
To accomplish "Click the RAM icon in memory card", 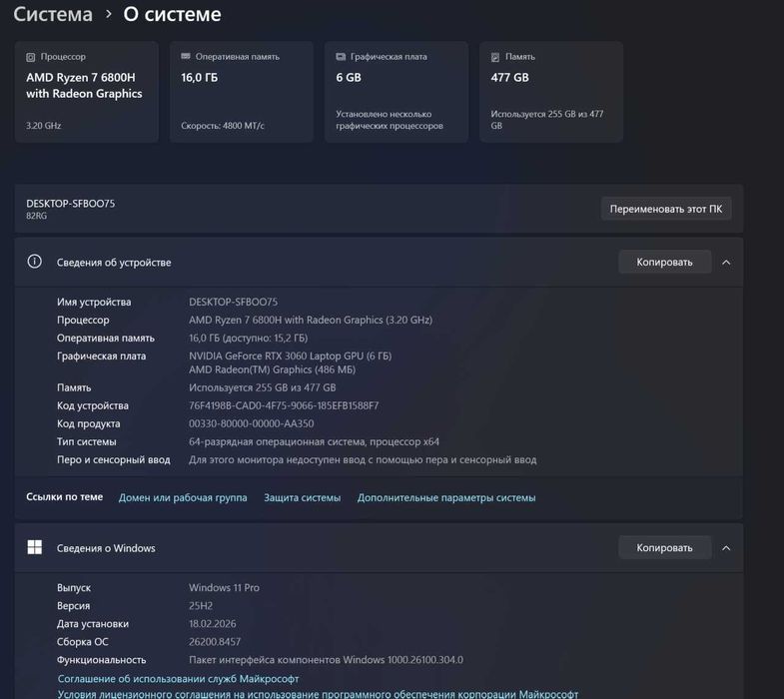I will tap(186, 57).
